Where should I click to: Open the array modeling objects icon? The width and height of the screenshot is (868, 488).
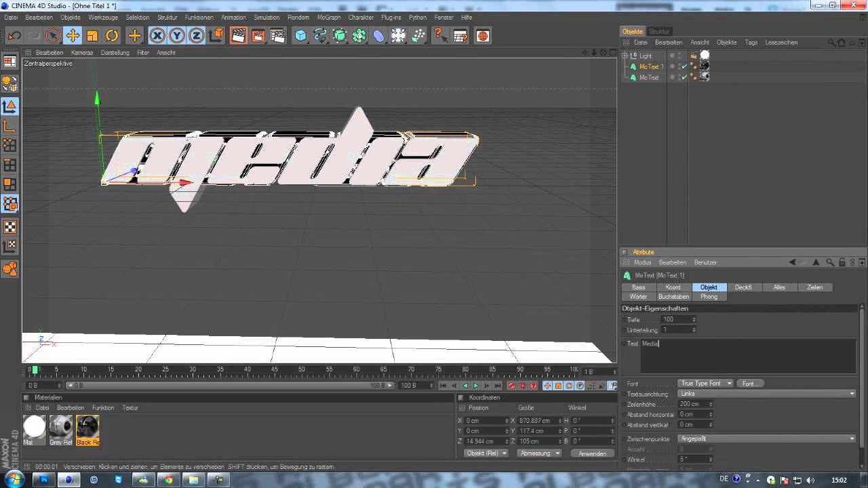point(359,36)
